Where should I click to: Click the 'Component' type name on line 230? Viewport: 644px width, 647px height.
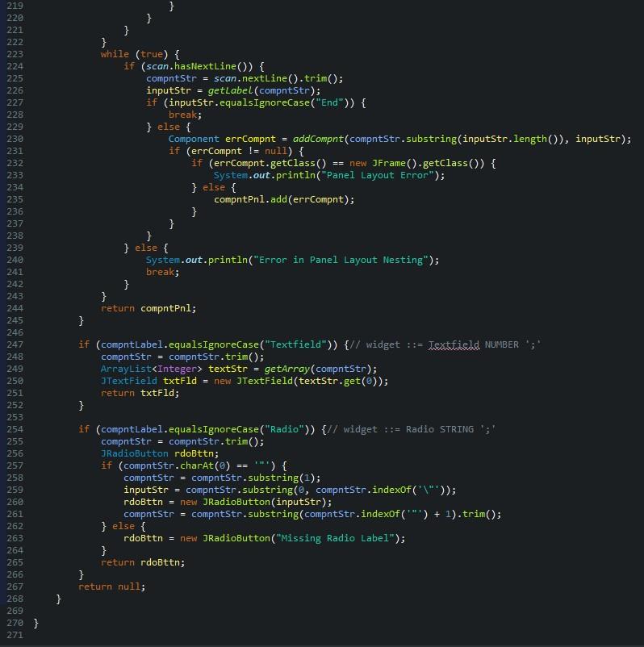pos(194,139)
